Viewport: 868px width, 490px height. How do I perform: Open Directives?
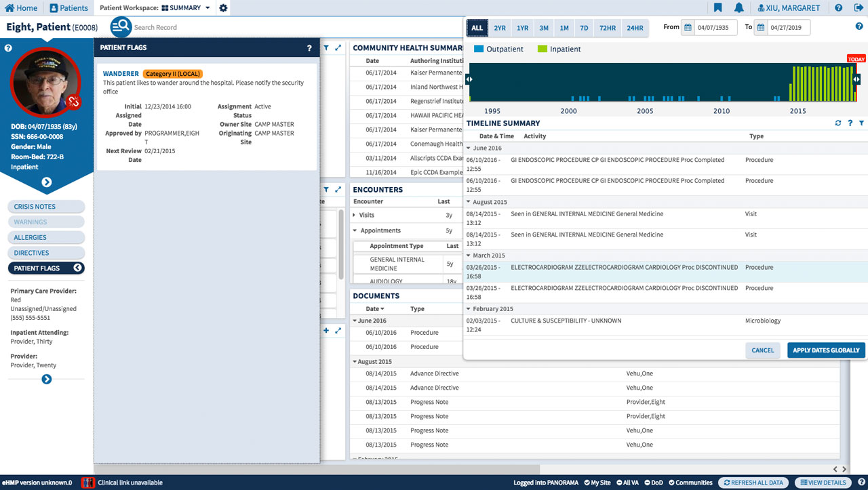click(x=46, y=253)
